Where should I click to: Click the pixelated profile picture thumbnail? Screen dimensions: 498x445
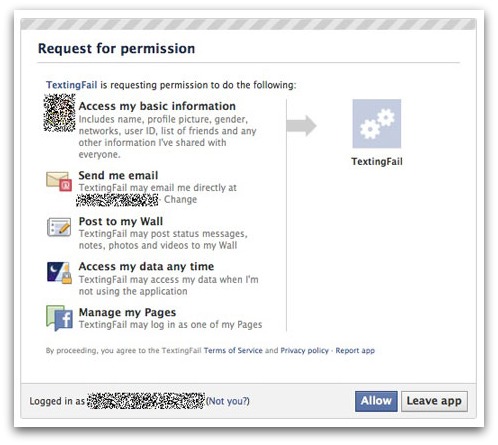[59, 113]
